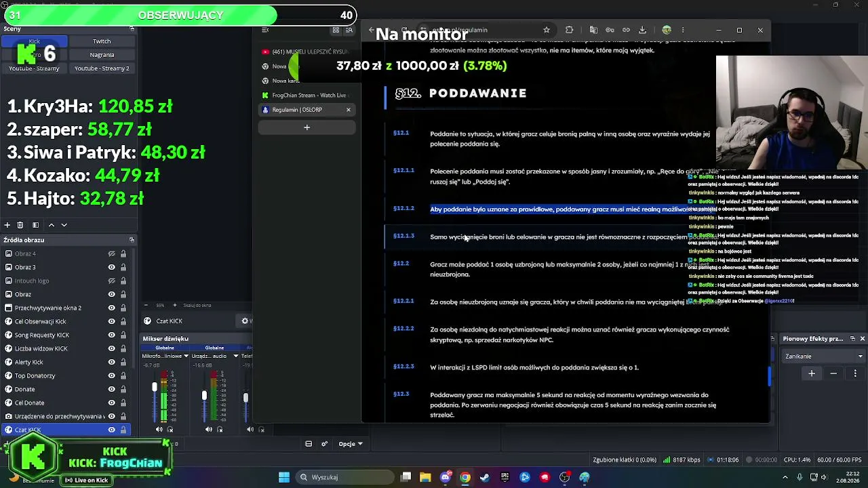The height and width of the screenshot is (488, 868).
Task: Hide the Cel Obserwacji Kick source
Action: (111, 321)
